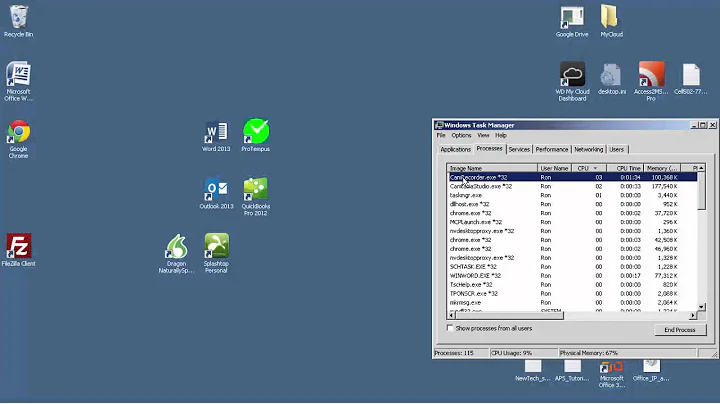Sort by the Memory column header
The image size is (720, 404).
pos(662,168)
